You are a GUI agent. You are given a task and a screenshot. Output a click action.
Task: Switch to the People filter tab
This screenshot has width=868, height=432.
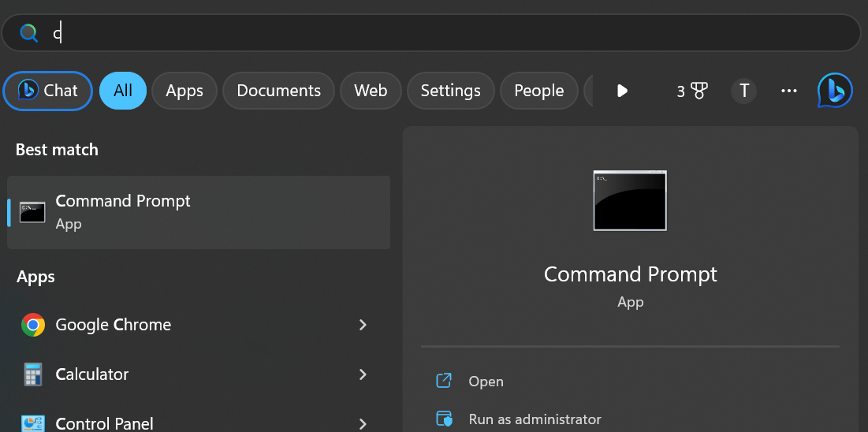[x=538, y=91]
